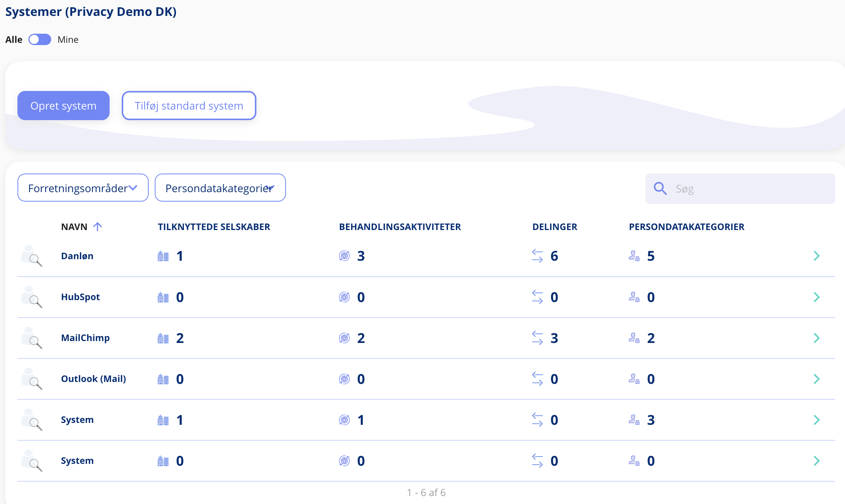Click the Outlook (Mail) row avatar icon

31,379
